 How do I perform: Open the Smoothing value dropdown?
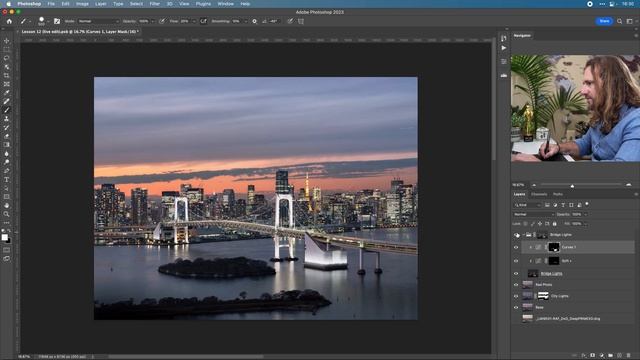pos(246,21)
